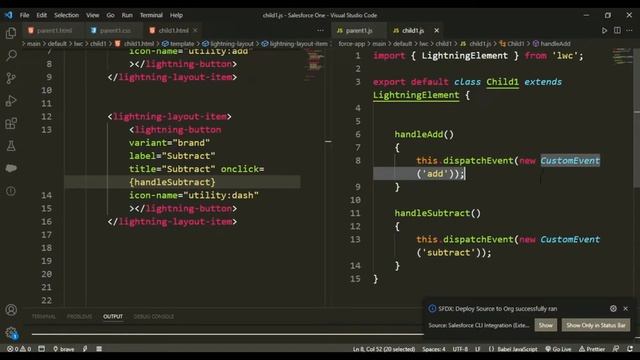The image size is (640, 360).
Task: Click the brave org item in status bar
Action: pyautogui.click(x=64, y=349)
